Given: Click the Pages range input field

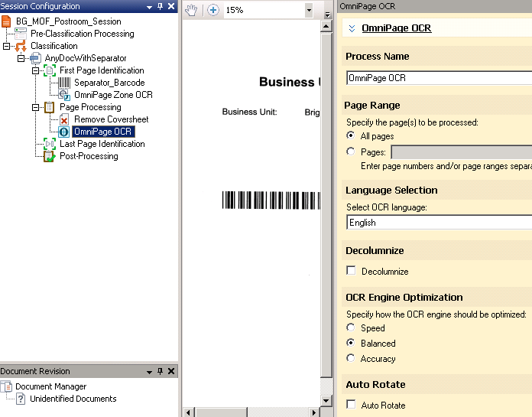Looking at the screenshot, I should pos(462,151).
